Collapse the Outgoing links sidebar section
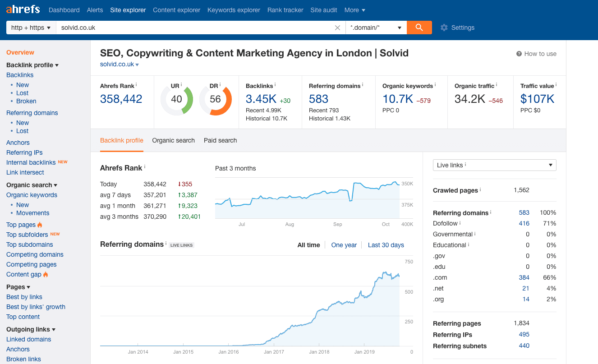The image size is (598, 364). coord(31,329)
